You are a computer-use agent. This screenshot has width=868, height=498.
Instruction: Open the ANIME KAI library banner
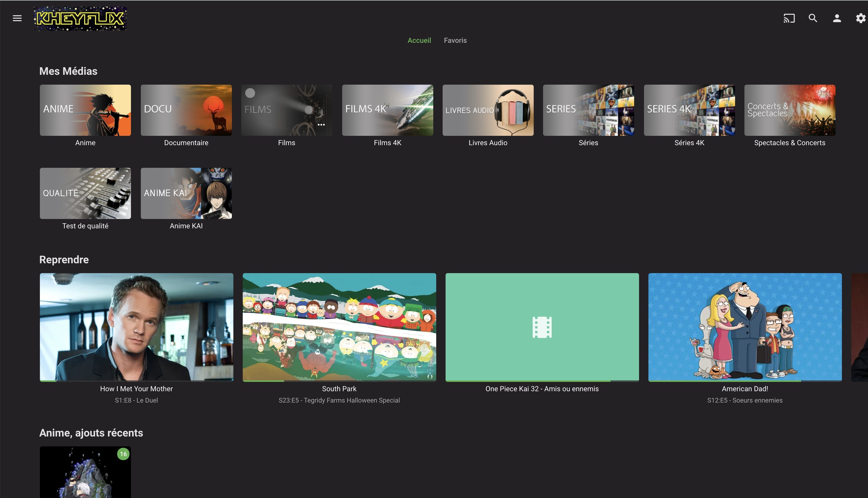(x=186, y=193)
